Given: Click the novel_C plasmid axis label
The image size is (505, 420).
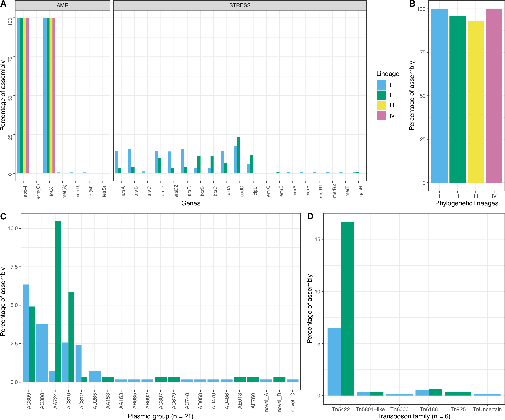Looking at the screenshot, I should click(293, 402).
